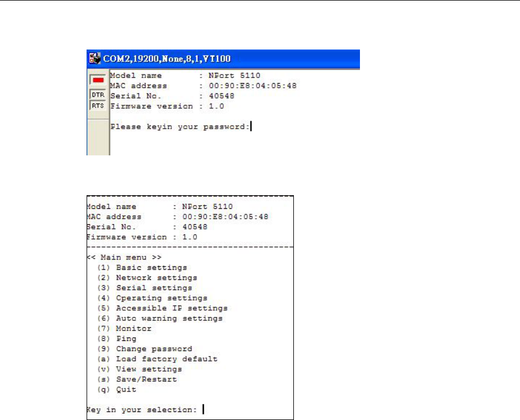Screen dimensions: 520x420
Task: Click MAC address 00:90:E8:04:05:48 in password window
Action: click(x=204, y=86)
